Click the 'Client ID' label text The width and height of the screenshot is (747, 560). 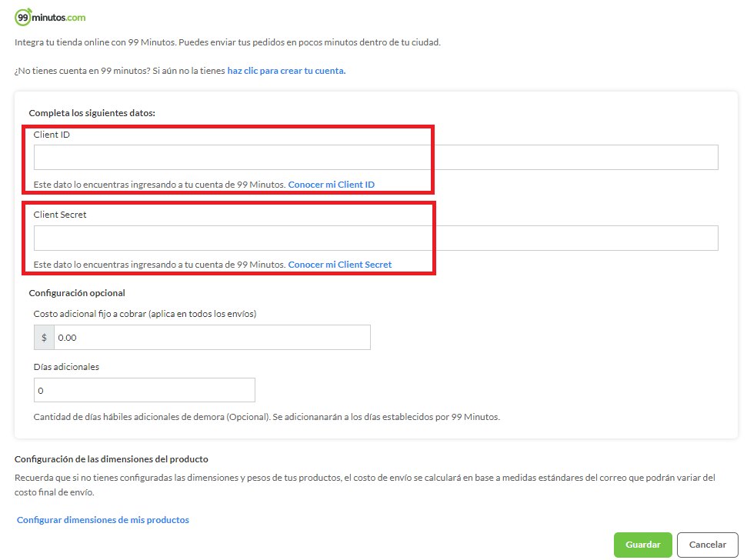[x=52, y=135]
